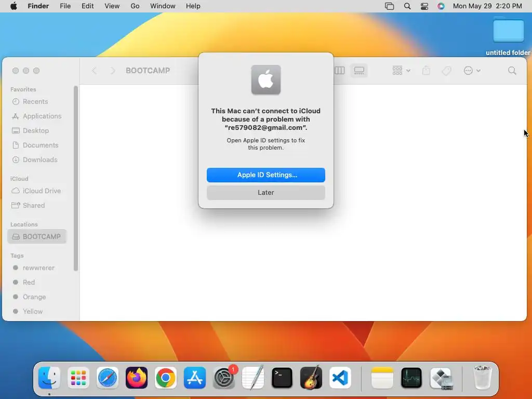Click the Share toolbar icon
This screenshot has height=399, width=532.
(x=426, y=71)
